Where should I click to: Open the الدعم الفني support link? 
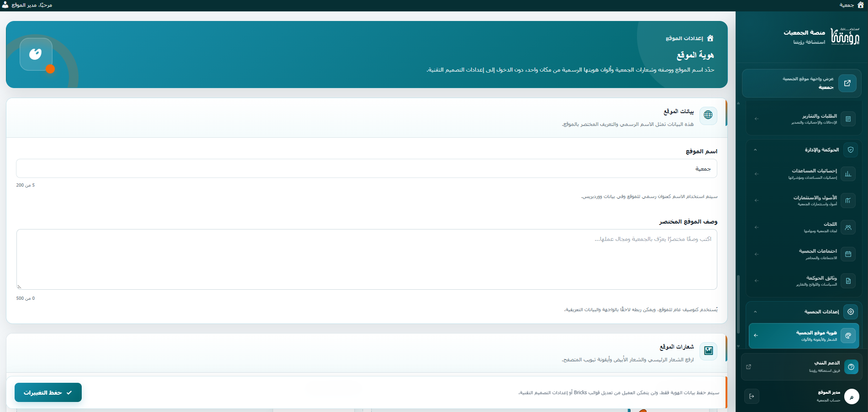[801, 367]
